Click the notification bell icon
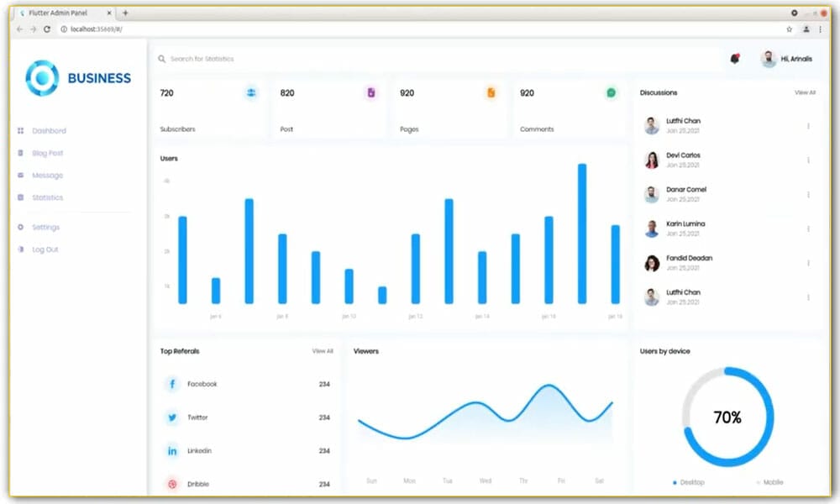Viewport: 840px width, 504px height. click(733, 58)
